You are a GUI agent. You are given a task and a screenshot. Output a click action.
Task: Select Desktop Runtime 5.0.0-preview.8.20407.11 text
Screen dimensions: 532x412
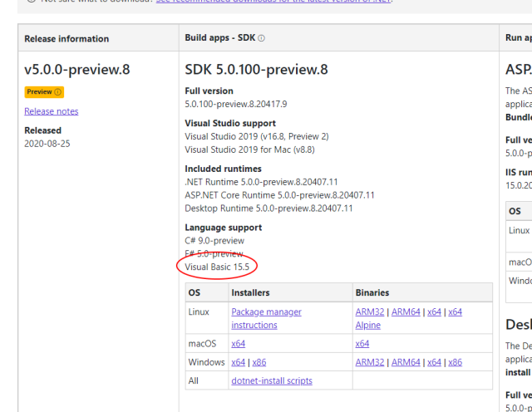pos(268,208)
